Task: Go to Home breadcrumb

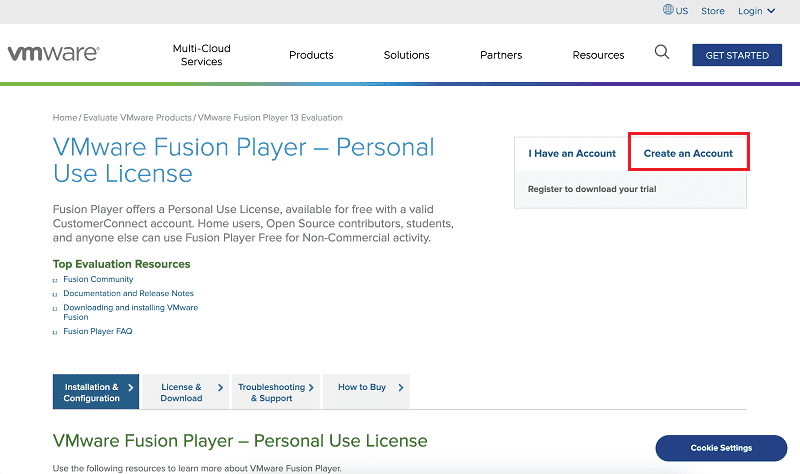Action: [65, 118]
